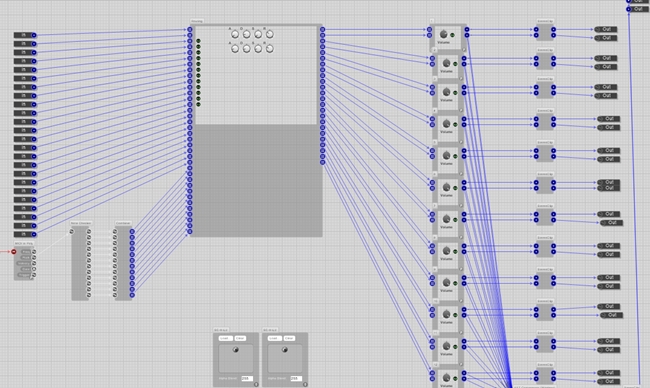Select the Combiner module label
The width and height of the screenshot is (650, 388).
tap(123, 223)
